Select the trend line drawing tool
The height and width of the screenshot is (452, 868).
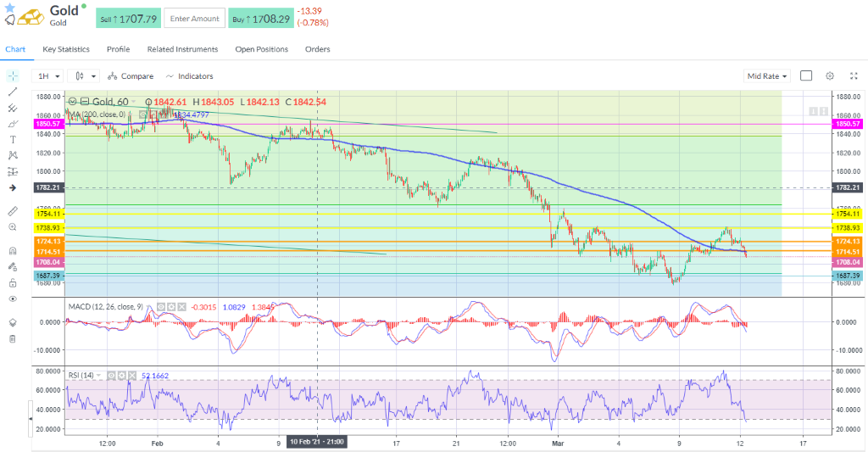coord(13,92)
